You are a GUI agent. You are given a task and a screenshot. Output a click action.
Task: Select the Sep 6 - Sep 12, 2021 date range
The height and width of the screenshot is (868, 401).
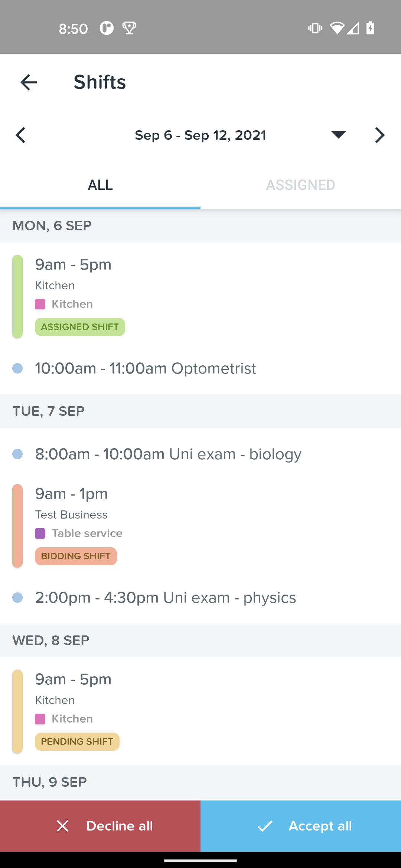pos(200,135)
